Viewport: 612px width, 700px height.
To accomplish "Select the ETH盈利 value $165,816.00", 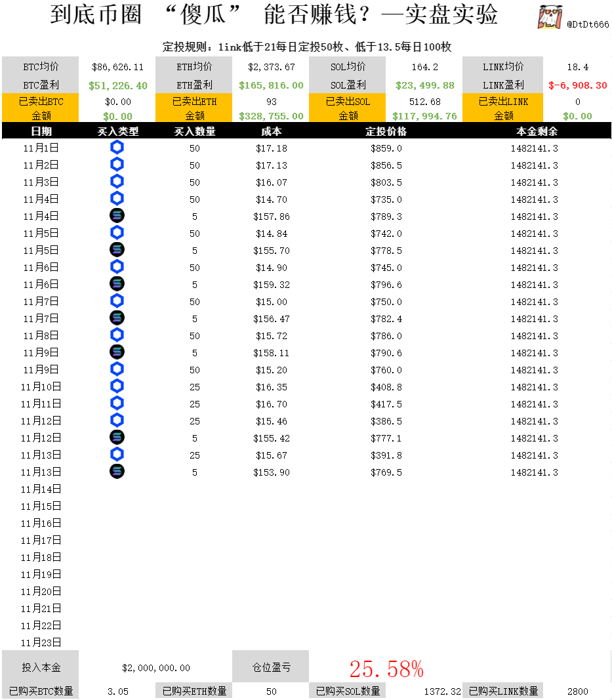I will 272,85.
